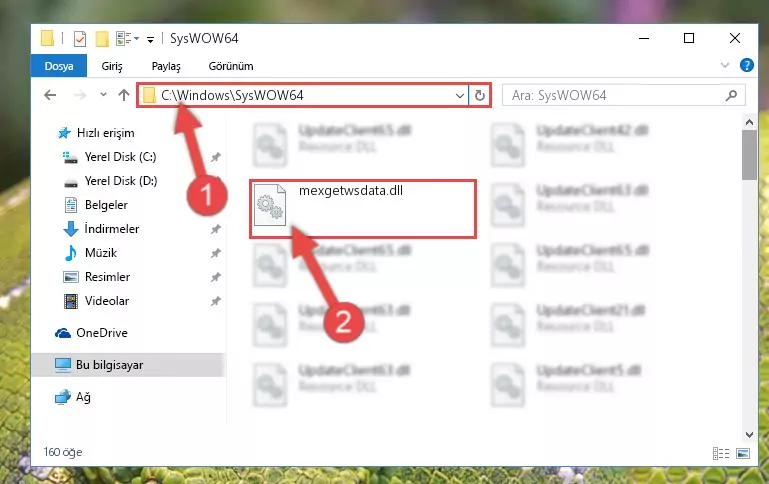Close the SysWOW64 window
The height and width of the screenshot is (484, 769).
[735, 38]
